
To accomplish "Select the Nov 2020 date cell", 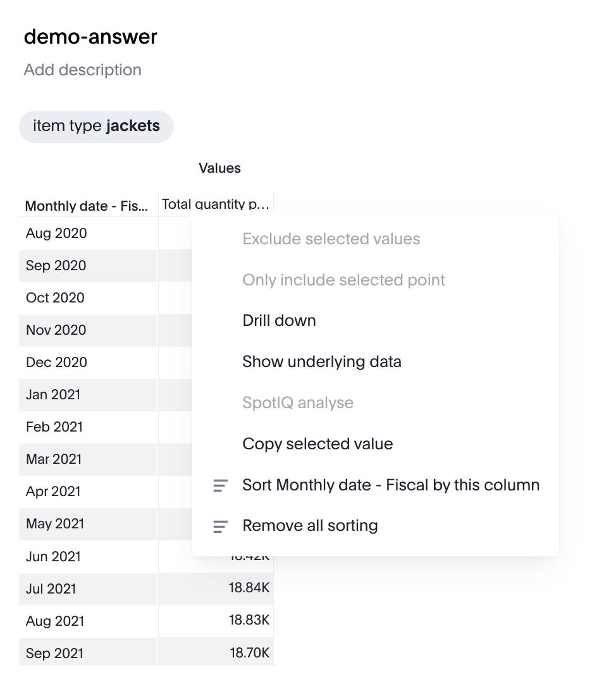I will click(x=56, y=330).
